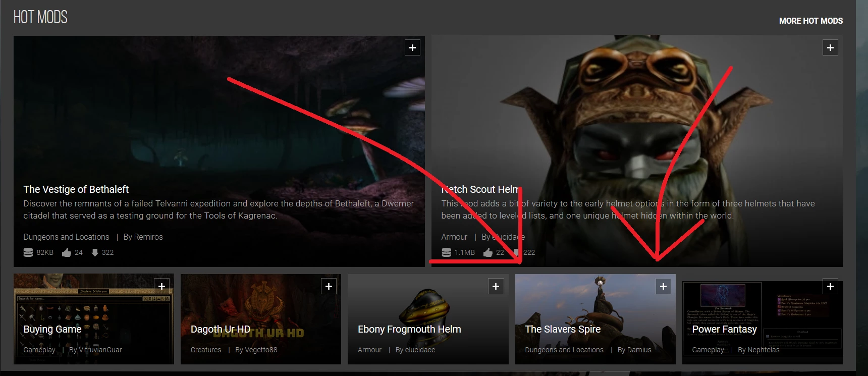Open Creatures category under Dagoth Ur HD
The image size is (868, 376).
pos(206,350)
